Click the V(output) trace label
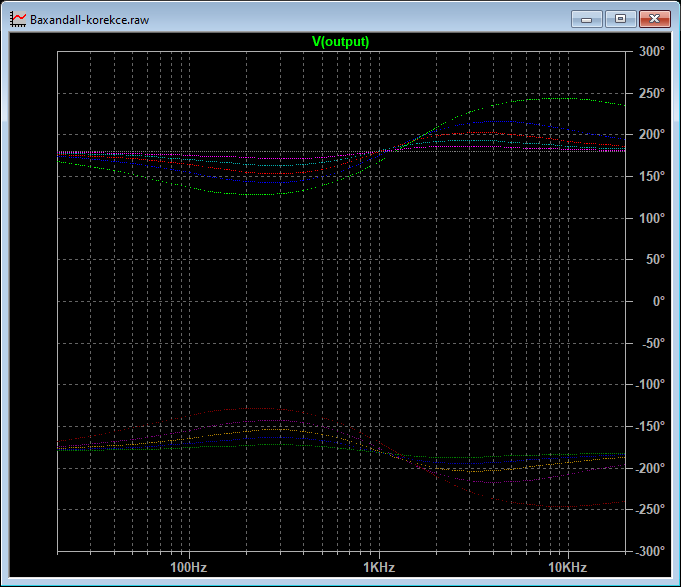Image resolution: width=681 pixels, height=587 pixels. pos(340,42)
